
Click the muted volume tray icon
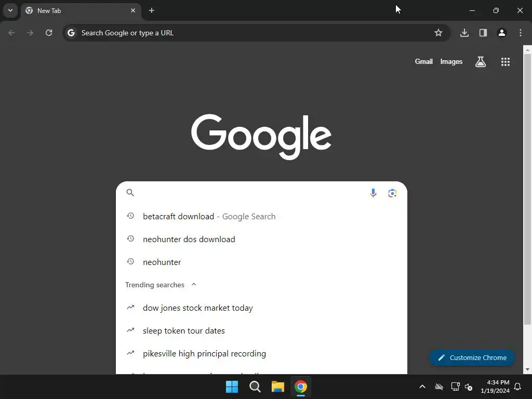point(469,387)
